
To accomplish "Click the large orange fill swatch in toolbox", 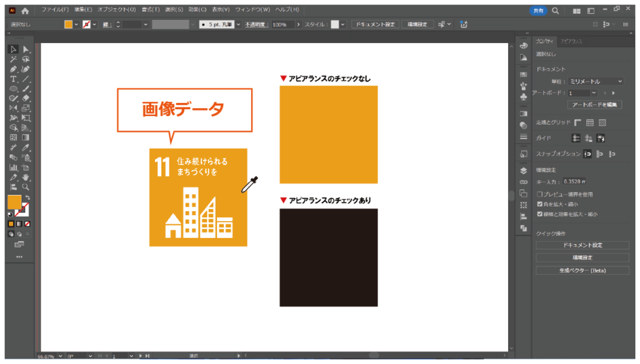I will pos(14,202).
